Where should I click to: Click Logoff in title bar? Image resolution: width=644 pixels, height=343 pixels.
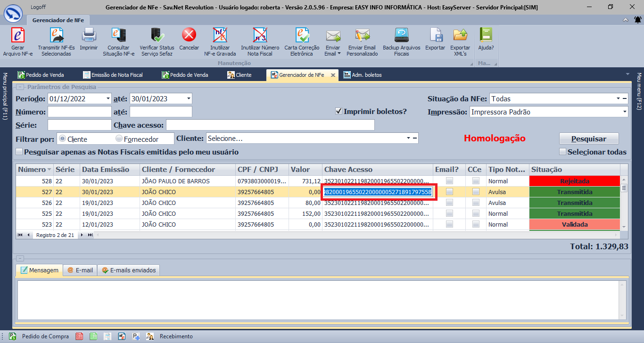coord(38,7)
